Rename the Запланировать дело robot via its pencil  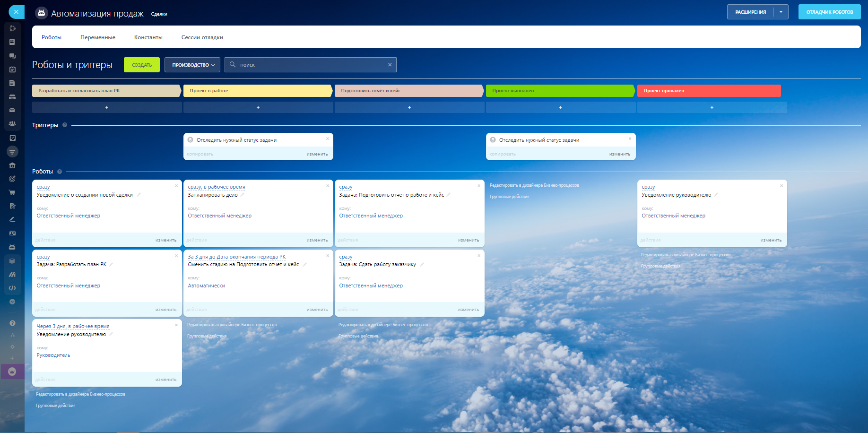pyautogui.click(x=243, y=195)
